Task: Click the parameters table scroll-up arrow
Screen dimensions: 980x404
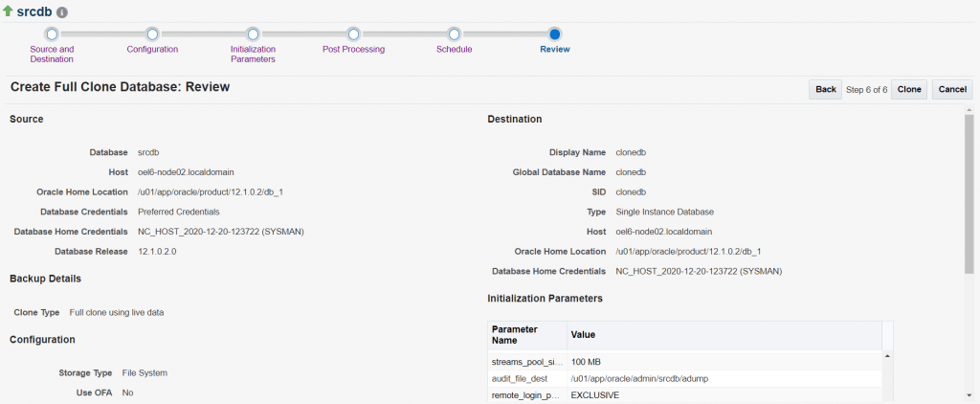Action: pos(886,356)
